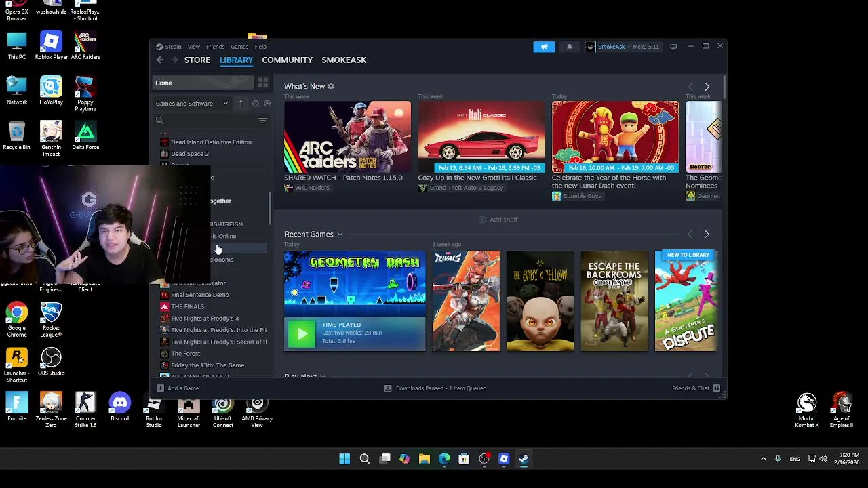Open File Explorer from taskbar
This screenshot has height=488, width=868.
point(424,459)
